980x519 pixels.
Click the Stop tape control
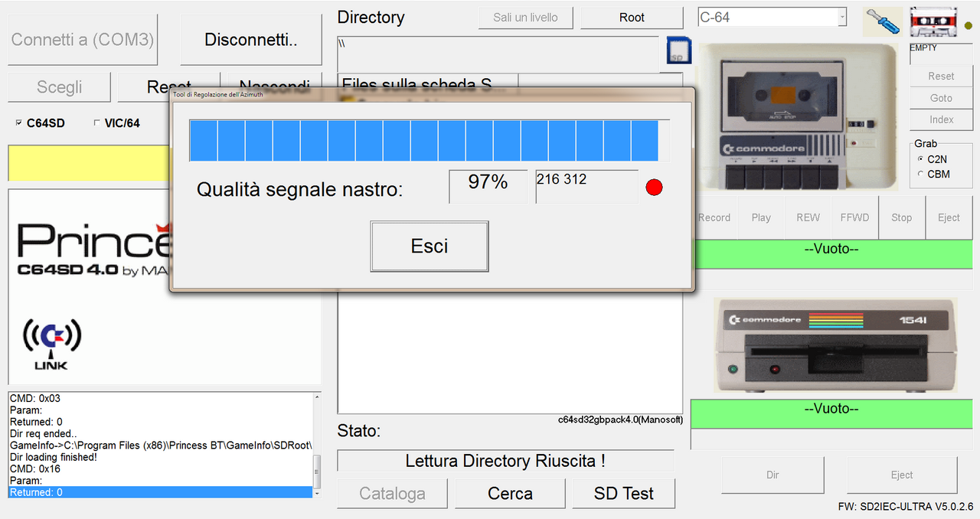click(x=902, y=217)
